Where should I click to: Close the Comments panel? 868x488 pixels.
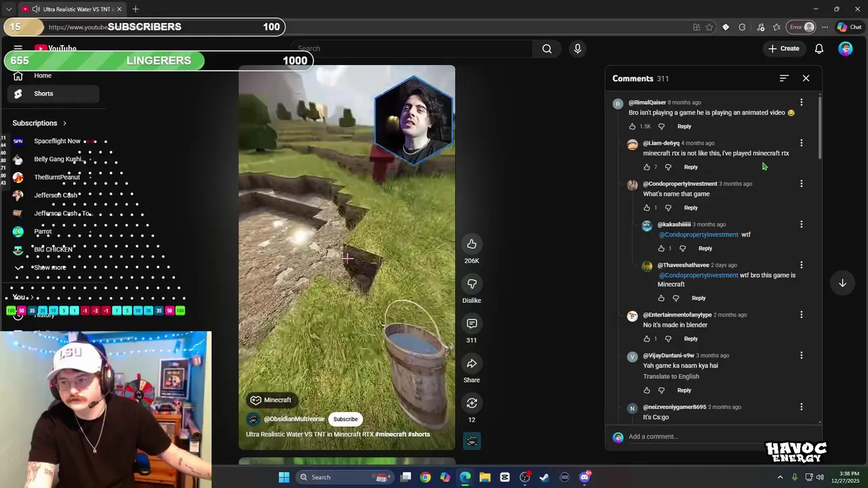click(x=806, y=79)
